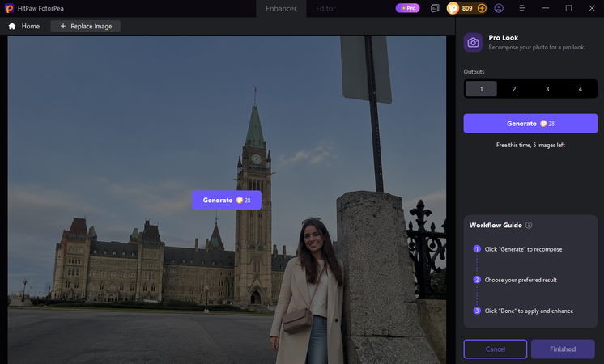604x364 pixels.
Task: Maximize the application window
Action: click(568, 8)
